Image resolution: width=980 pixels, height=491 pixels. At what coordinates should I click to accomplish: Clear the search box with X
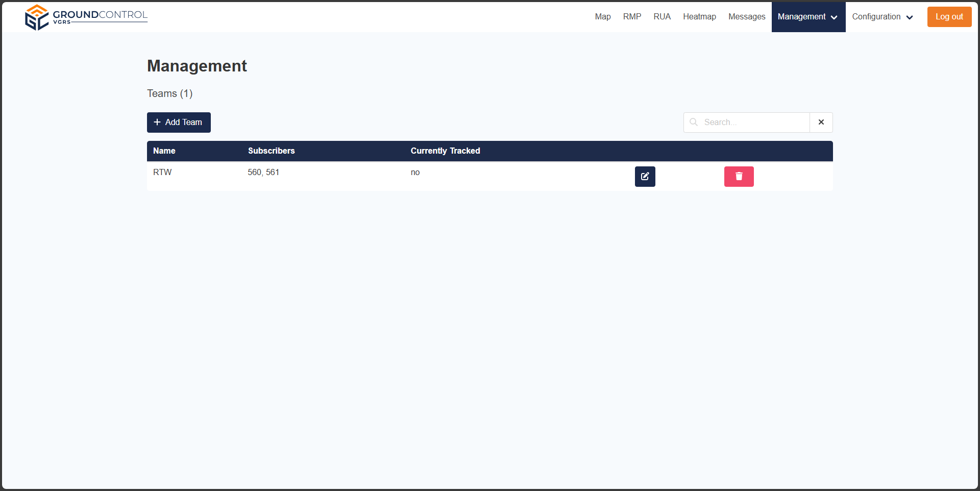[821, 122]
